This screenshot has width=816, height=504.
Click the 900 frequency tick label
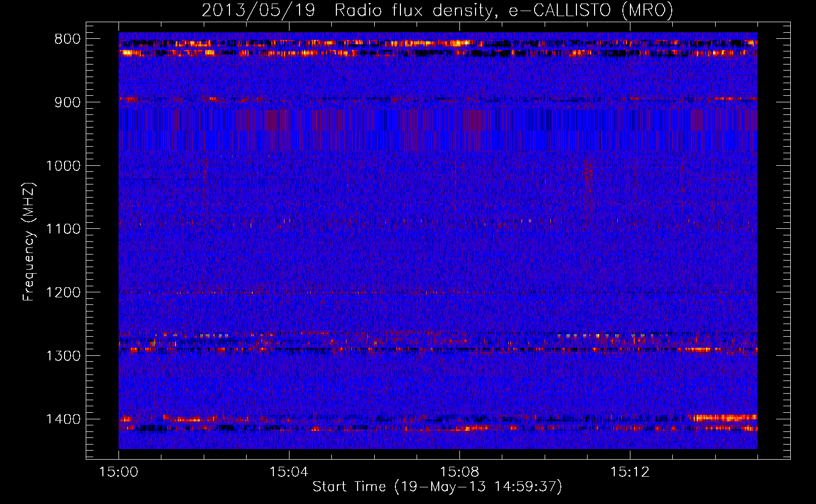(x=68, y=102)
